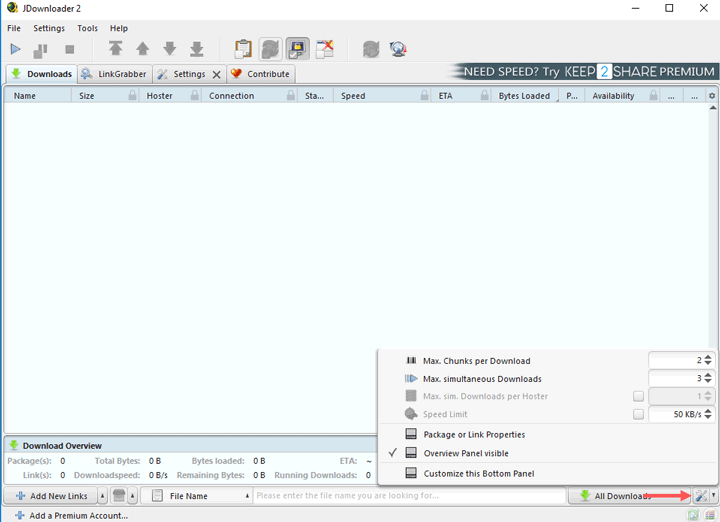Click the reconnect globe icon
The width and height of the screenshot is (720, 522).
(371, 49)
